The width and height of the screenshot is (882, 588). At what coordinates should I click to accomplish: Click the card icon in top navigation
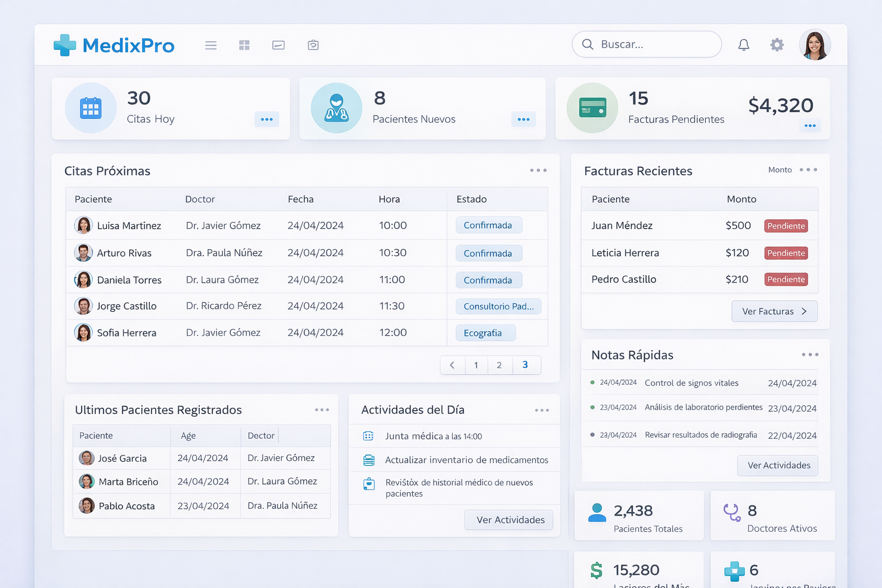click(278, 45)
